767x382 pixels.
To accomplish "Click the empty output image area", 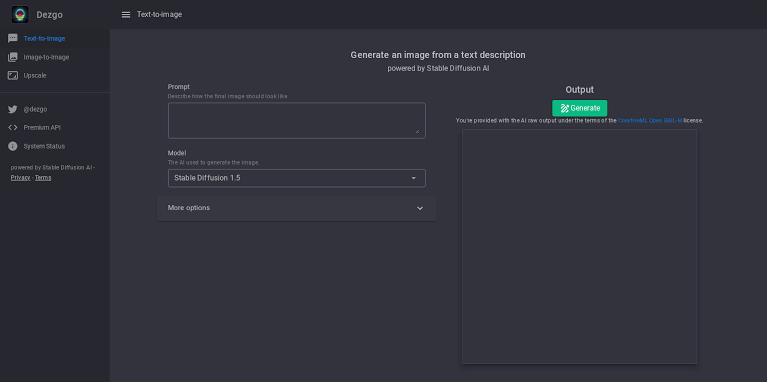I will tap(580, 247).
